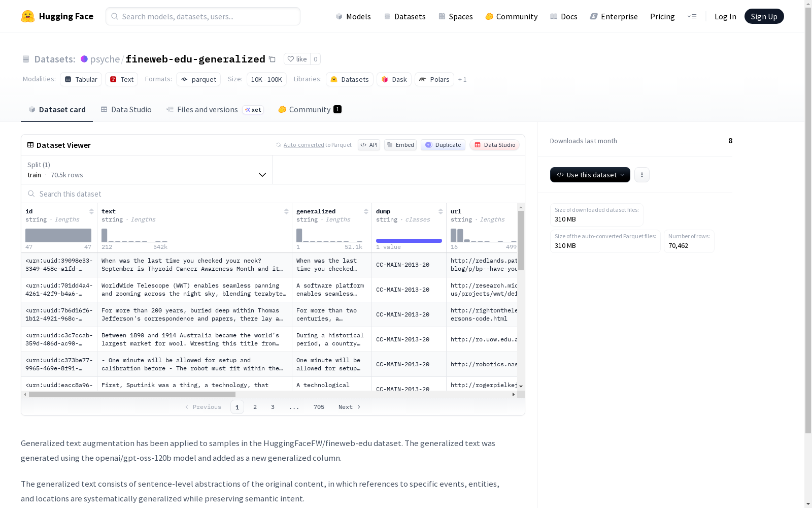
Task: Select the 10K - 100K size tag
Action: pos(266,79)
